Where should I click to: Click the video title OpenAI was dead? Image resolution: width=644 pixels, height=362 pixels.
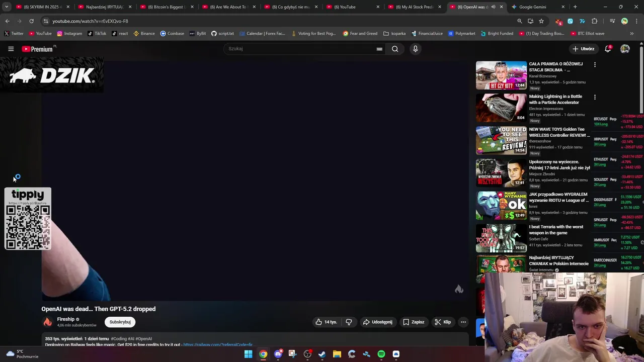click(x=98, y=309)
